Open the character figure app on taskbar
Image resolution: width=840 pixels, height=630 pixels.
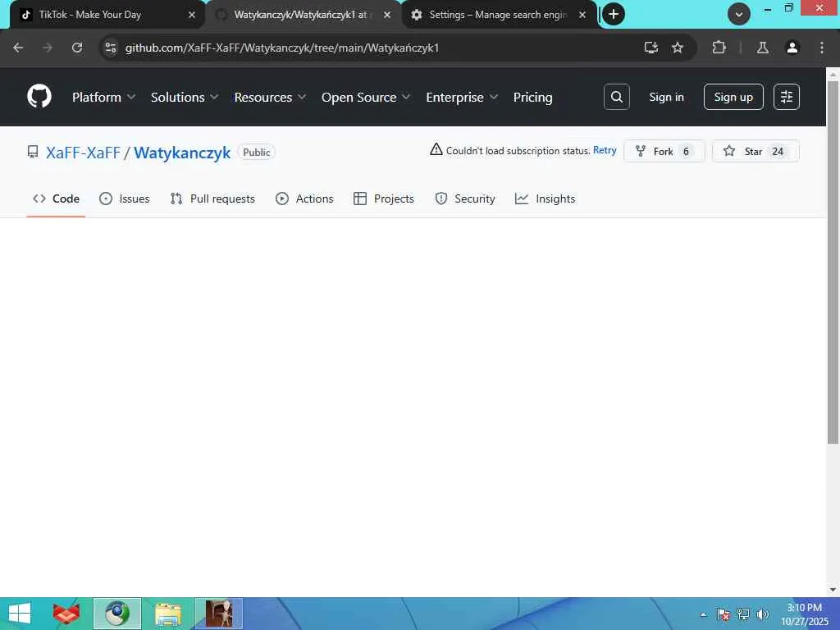[x=219, y=614]
